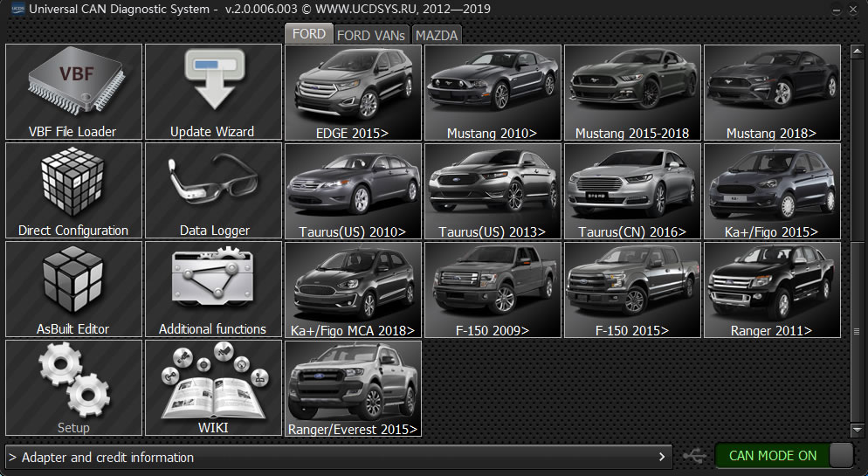Select the Mustang 2010> vehicle
This screenshot has height=476, width=868.
click(x=493, y=93)
